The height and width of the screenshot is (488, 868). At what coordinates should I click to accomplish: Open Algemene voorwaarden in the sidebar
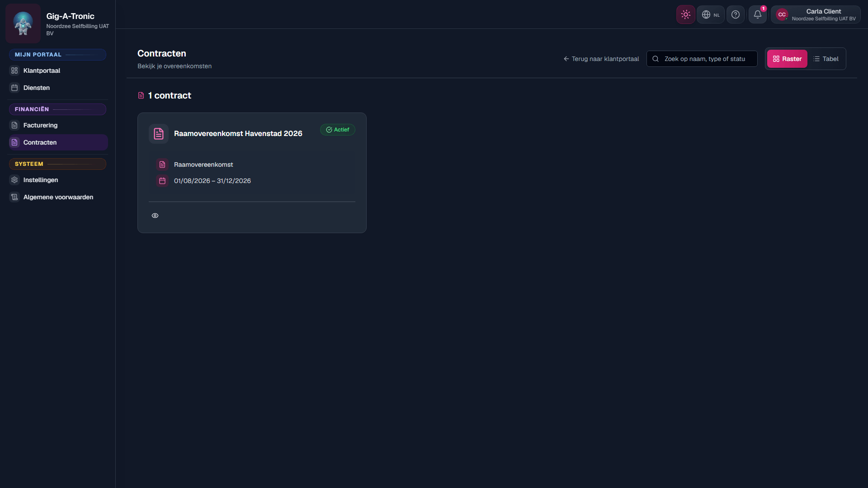[x=58, y=197]
